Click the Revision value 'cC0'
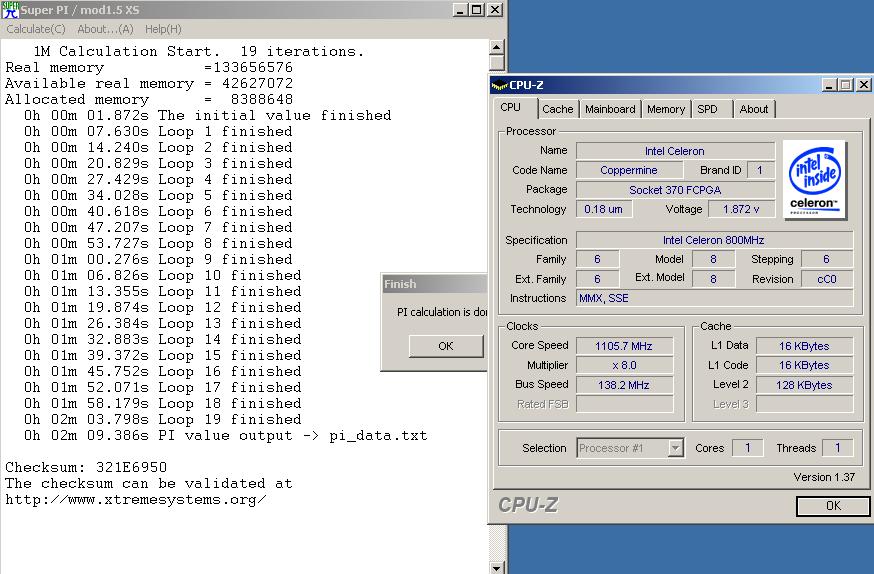 tap(827, 279)
